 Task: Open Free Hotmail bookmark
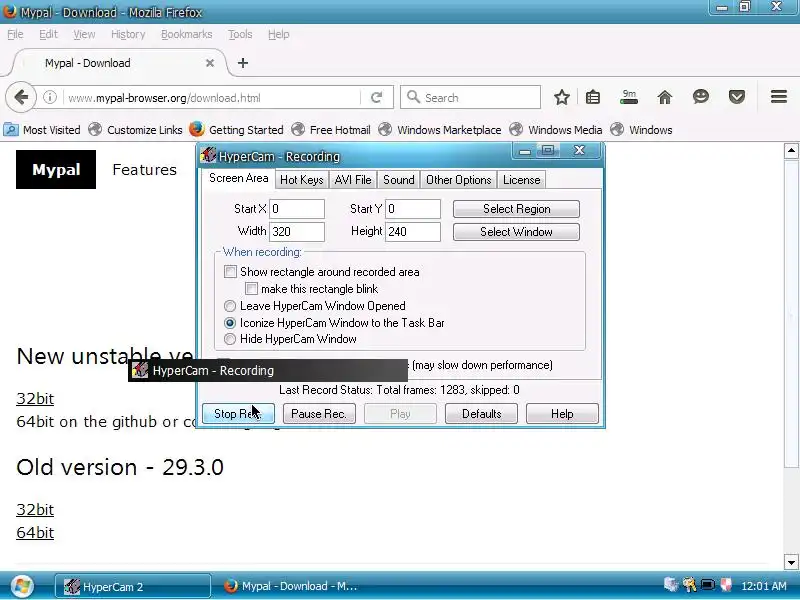pos(331,130)
